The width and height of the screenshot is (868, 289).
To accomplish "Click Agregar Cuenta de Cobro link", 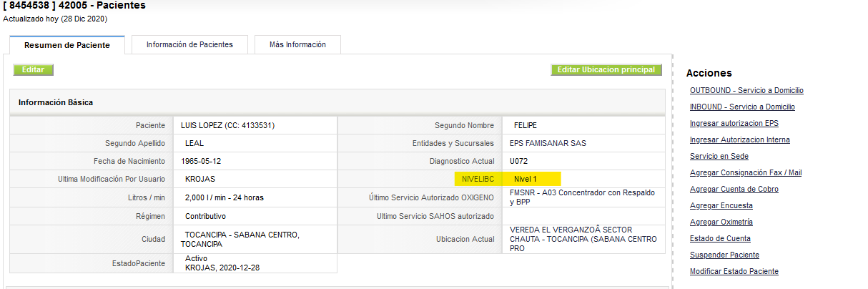I will click(x=734, y=189).
